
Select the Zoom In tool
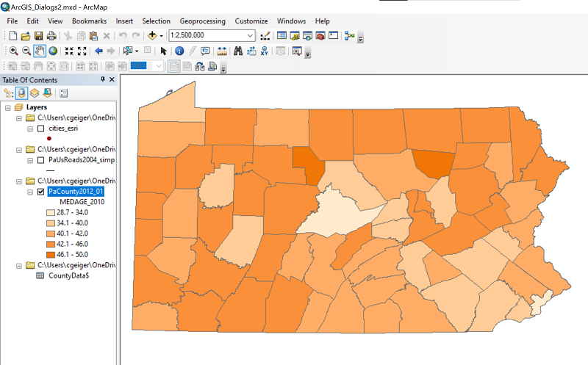click(13, 51)
